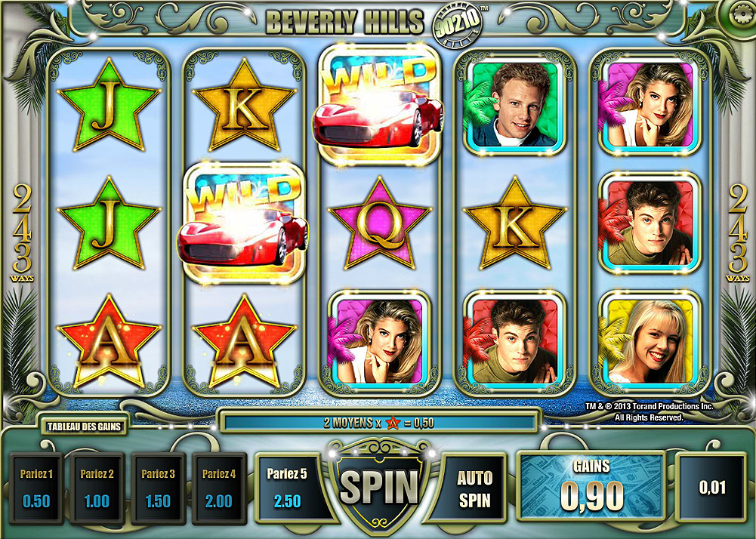This screenshot has height=539, width=756.
Task: Click the Gains 0,90 winnings display
Action: [x=591, y=487]
